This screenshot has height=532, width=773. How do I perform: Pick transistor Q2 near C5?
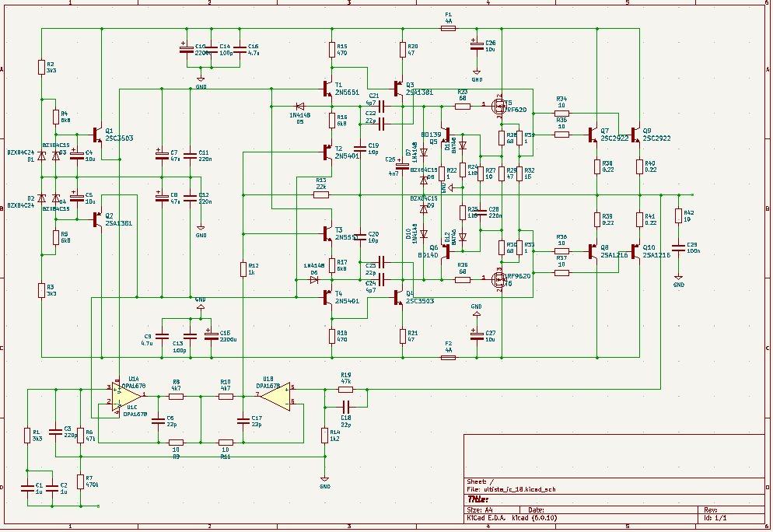[98, 219]
